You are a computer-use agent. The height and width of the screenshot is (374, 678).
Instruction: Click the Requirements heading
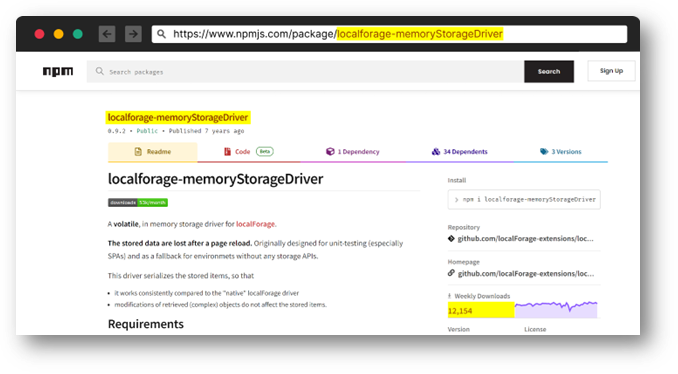click(x=146, y=324)
